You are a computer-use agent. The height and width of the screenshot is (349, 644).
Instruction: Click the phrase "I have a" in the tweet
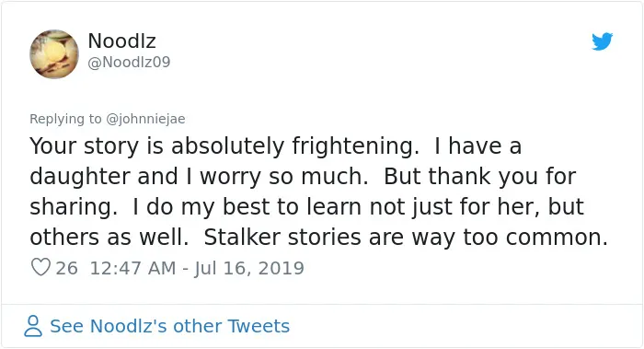(478, 145)
